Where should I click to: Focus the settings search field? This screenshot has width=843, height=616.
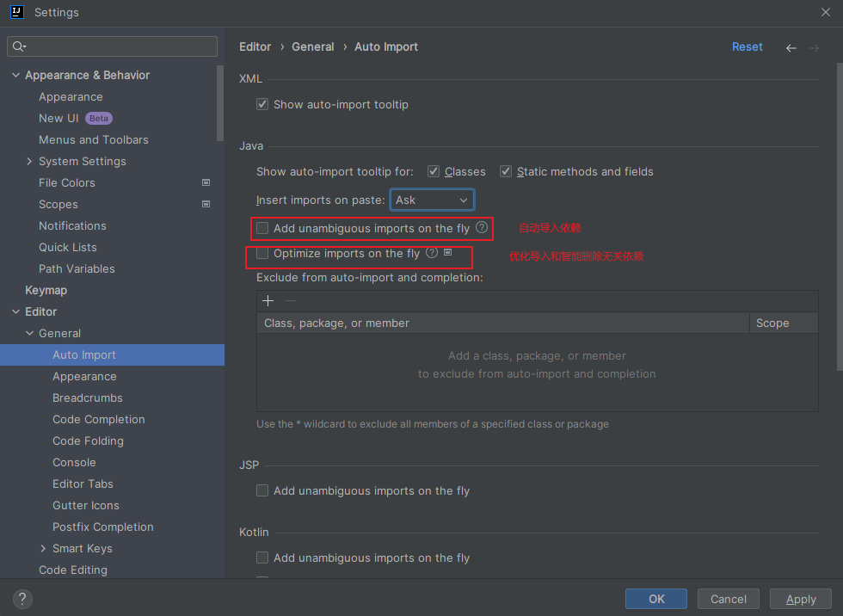(113, 46)
